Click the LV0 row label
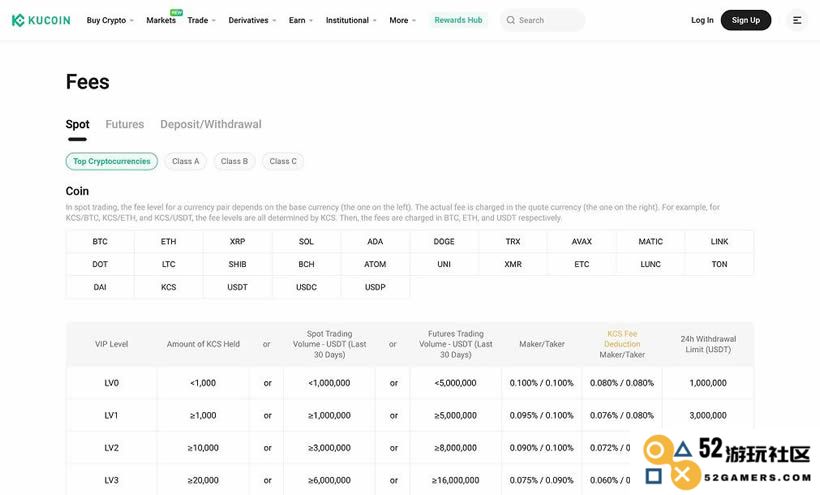Screen dimensions: 820x495 pyautogui.click(x=111, y=383)
